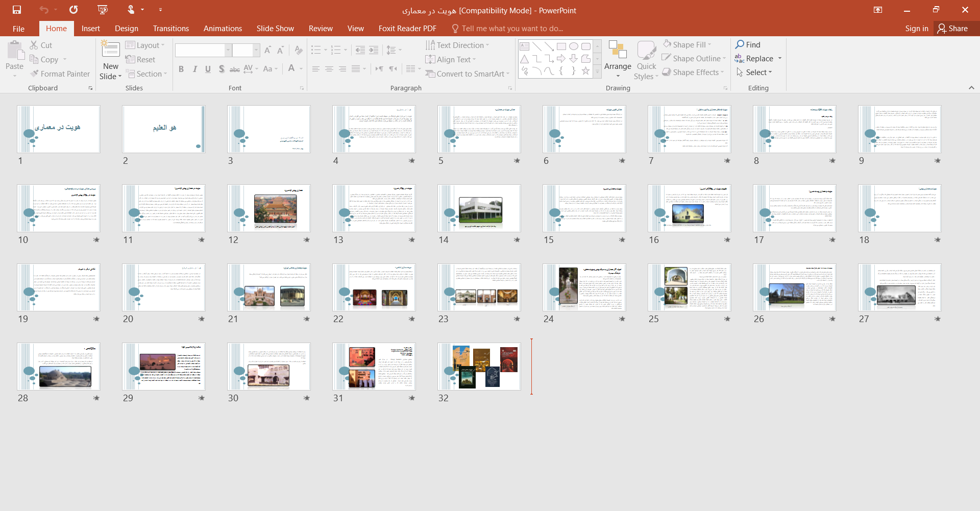The image size is (980, 511).
Task: Click the Share button
Action: coord(952,29)
